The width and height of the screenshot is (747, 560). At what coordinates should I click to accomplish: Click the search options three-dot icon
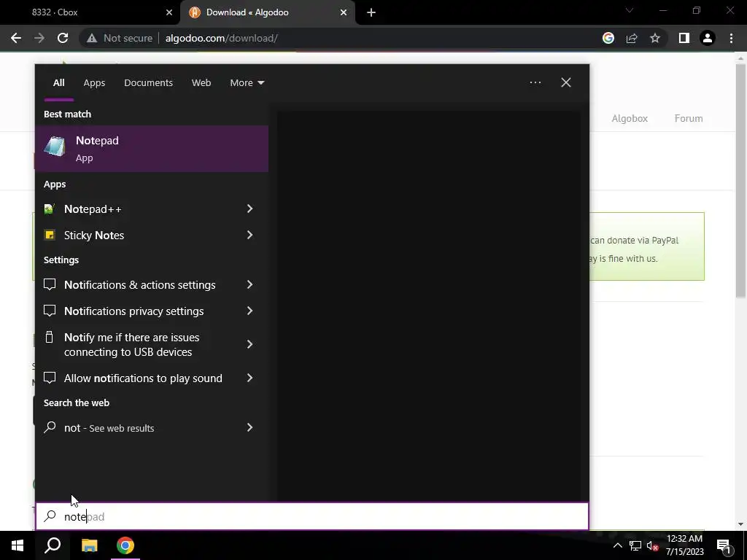tap(535, 82)
